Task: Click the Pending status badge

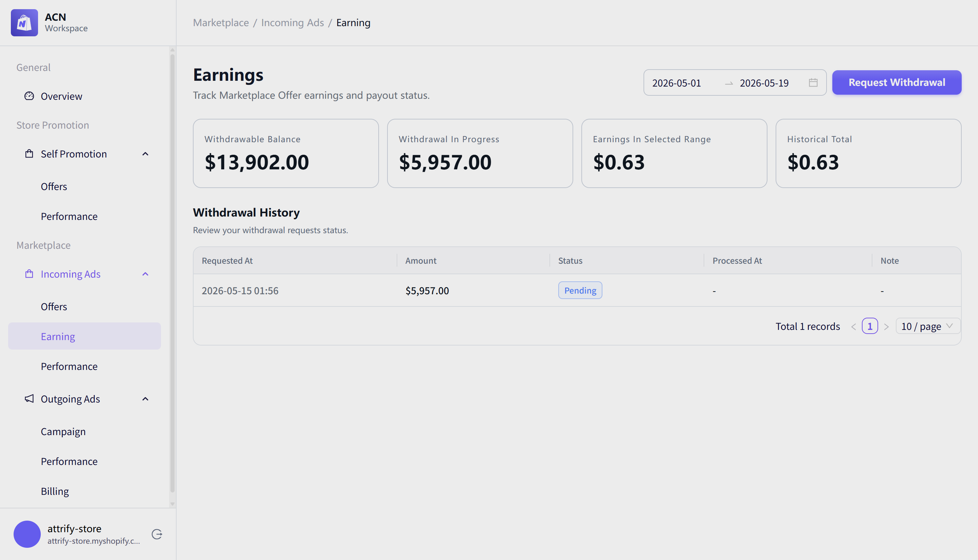Action: tap(580, 291)
